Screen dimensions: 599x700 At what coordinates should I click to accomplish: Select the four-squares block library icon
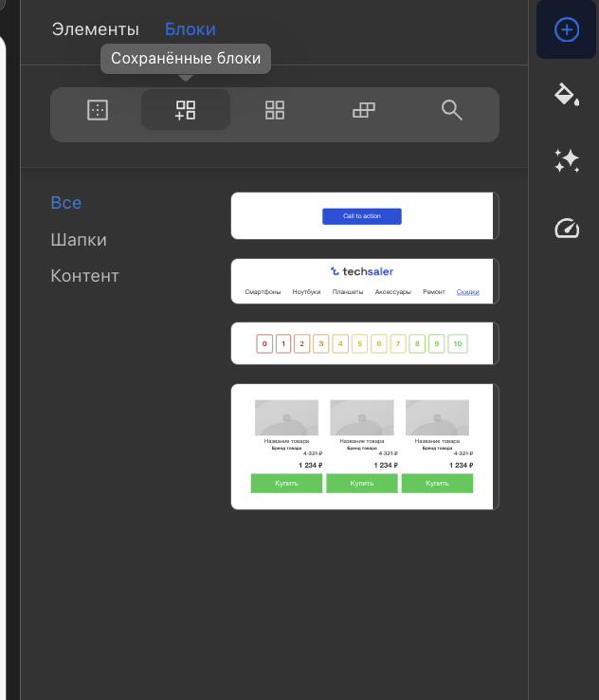click(x=275, y=110)
